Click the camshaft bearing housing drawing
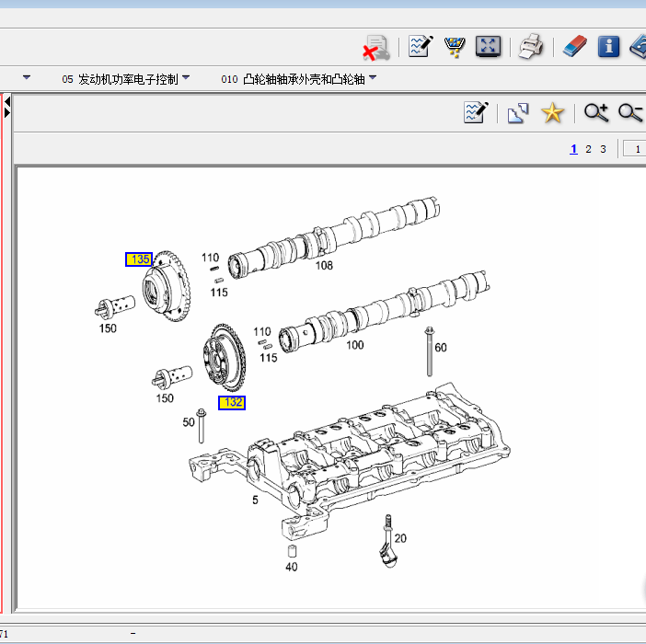Image resolution: width=646 pixels, height=644 pixels. click(x=351, y=459)
